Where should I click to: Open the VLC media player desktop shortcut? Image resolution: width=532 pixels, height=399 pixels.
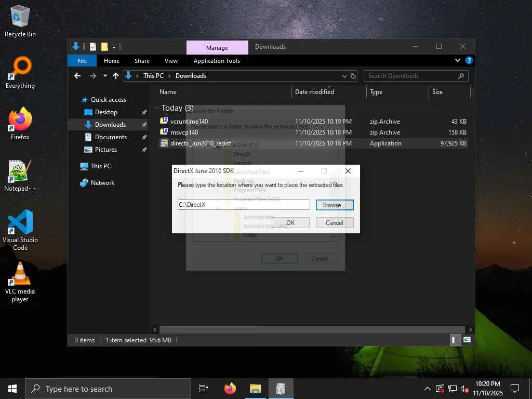coord(20,282)
